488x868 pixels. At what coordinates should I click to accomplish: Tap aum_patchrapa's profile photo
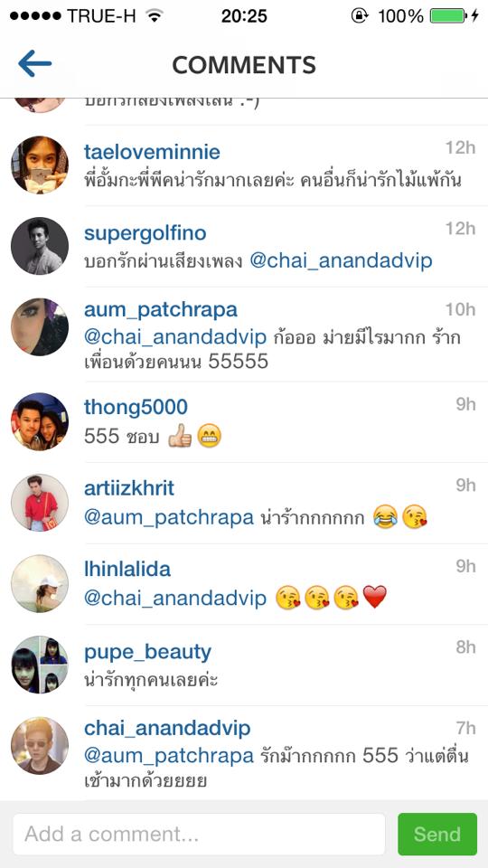click(x=40, y=326)
